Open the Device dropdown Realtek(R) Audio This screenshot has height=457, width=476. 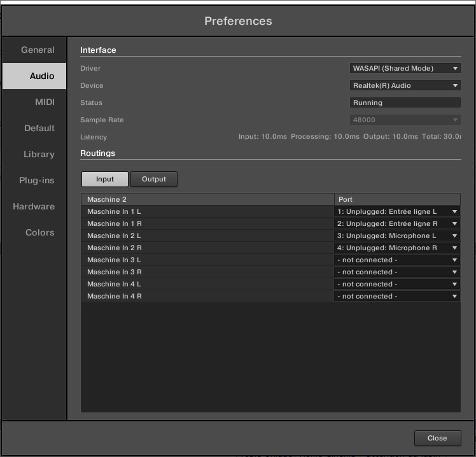405,86
